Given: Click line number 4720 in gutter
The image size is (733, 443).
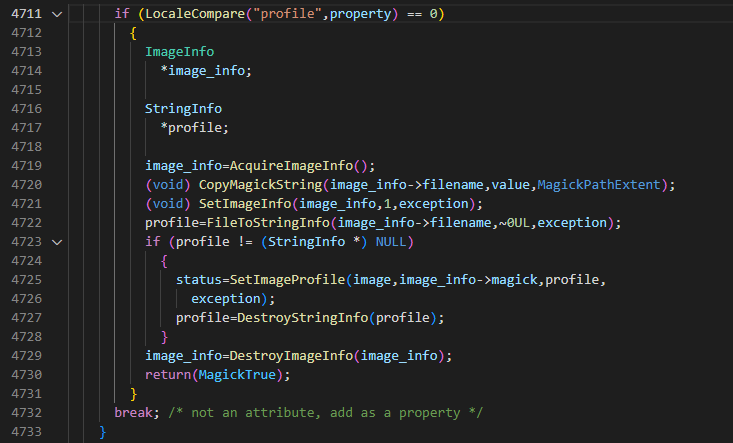Looking at the screenshot, I should click(27, 185).
